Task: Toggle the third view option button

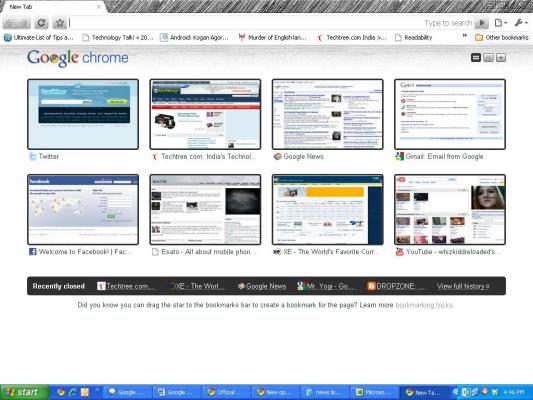Action: [500, 57]
